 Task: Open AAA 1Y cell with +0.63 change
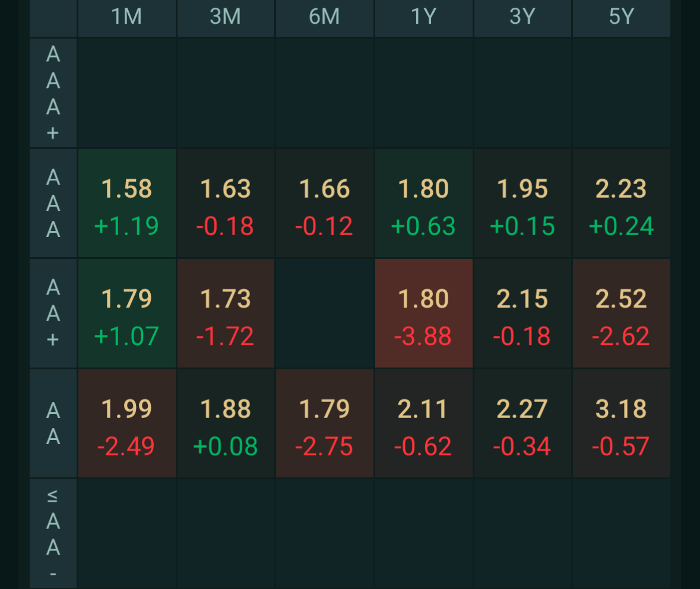click(x=423, y=203)
